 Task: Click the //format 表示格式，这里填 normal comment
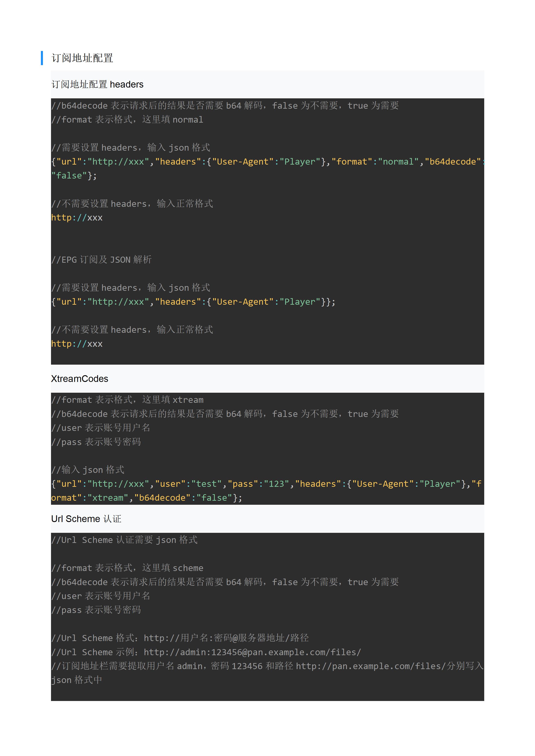(x=127, y=119)
